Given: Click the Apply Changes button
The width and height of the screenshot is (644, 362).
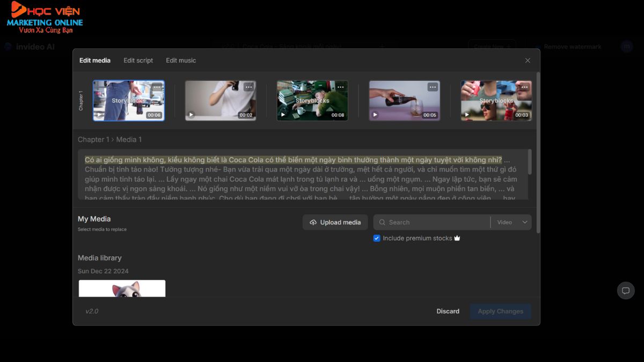Looking at the screenshot, I should coord(501,312).
